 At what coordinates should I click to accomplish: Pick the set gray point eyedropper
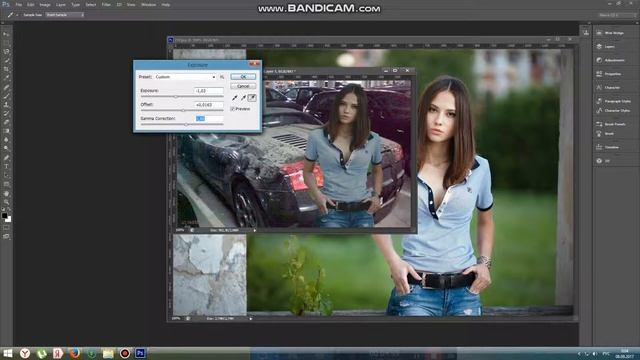click(x=243, y=98)
